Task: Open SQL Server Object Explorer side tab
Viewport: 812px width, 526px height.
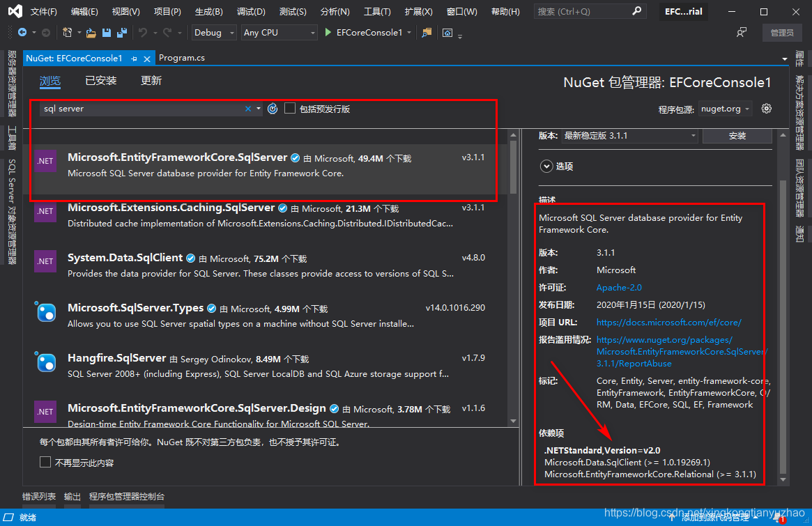Action: tap(11, 211)
